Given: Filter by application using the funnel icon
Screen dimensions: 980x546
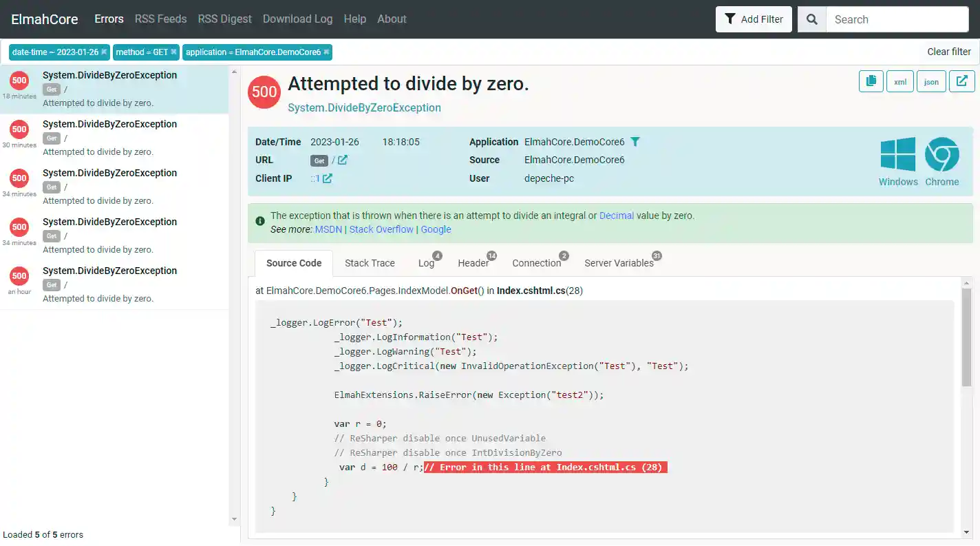Looking at the screenshot, I should [635, 142].
